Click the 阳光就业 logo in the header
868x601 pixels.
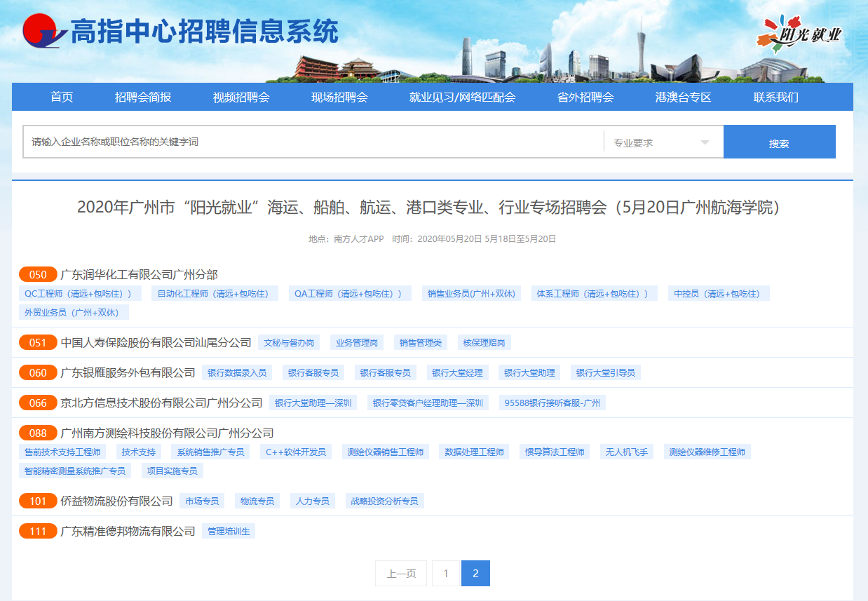pyautogui.click(x=799, y=33)
